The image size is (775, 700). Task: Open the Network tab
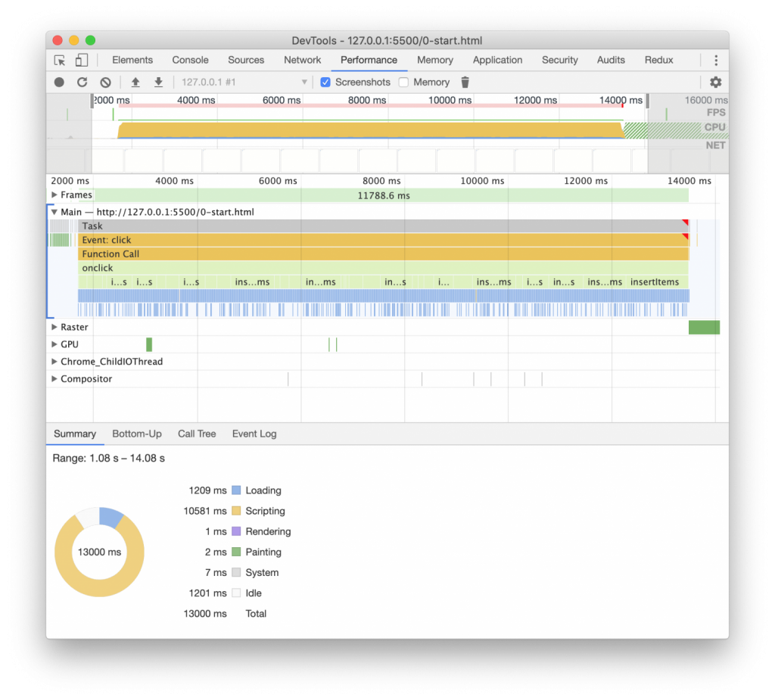[x=303, y=60]
